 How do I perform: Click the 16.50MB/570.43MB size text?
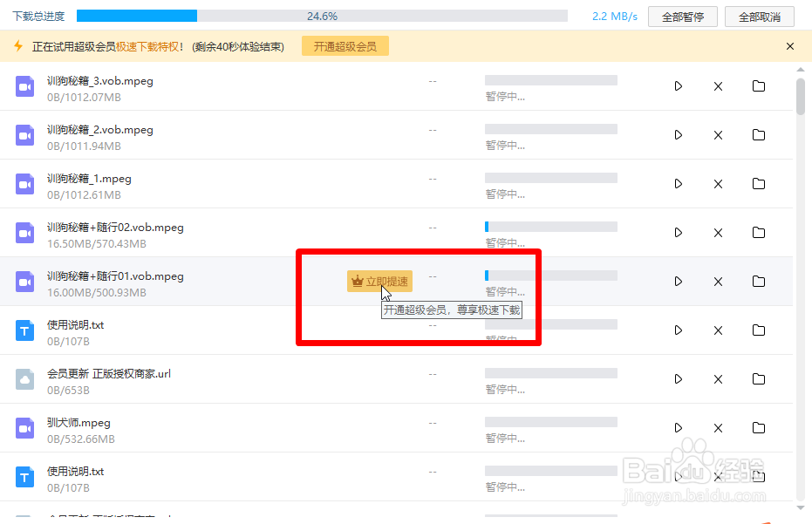tap(96, 243)
